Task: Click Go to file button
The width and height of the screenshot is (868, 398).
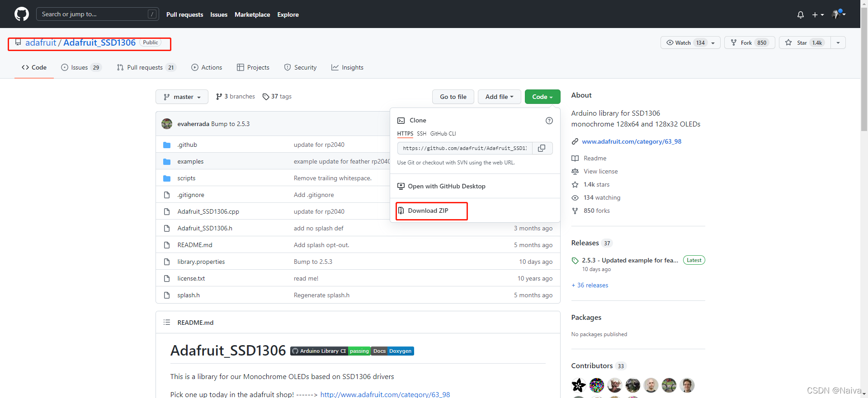Action: [x=453, y=97]
